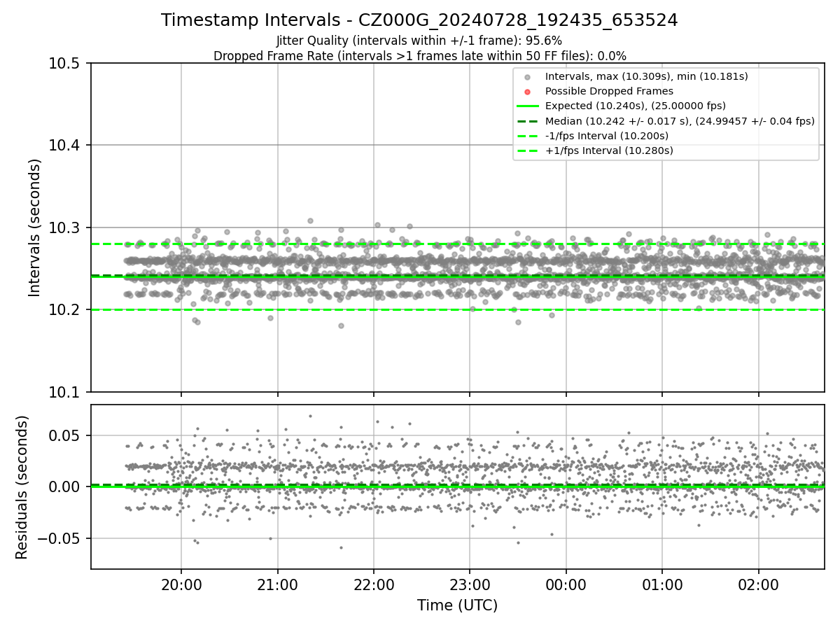This screenshot has height=630, width=840.
Task: Click the dark green dashed line sample for Median
Action: tap(528, 121)
